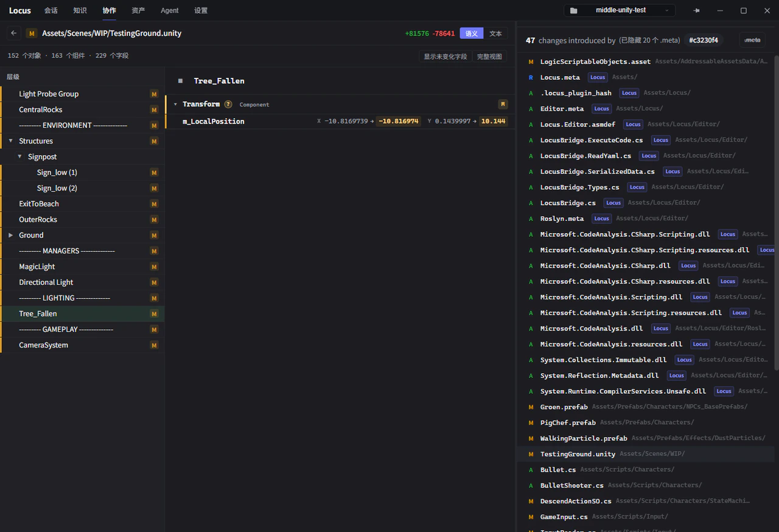Click the M badge before file path header

32,33
